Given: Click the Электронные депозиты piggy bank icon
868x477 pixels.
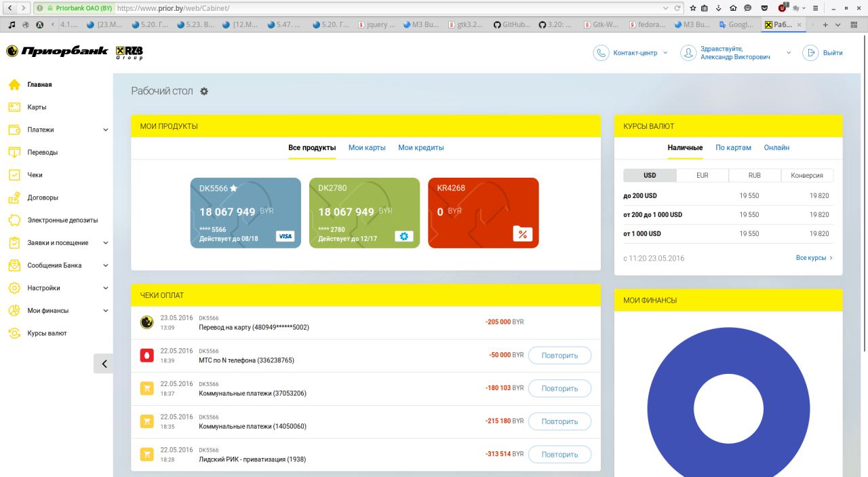Looking at the screenshot, I should (14, 220).
